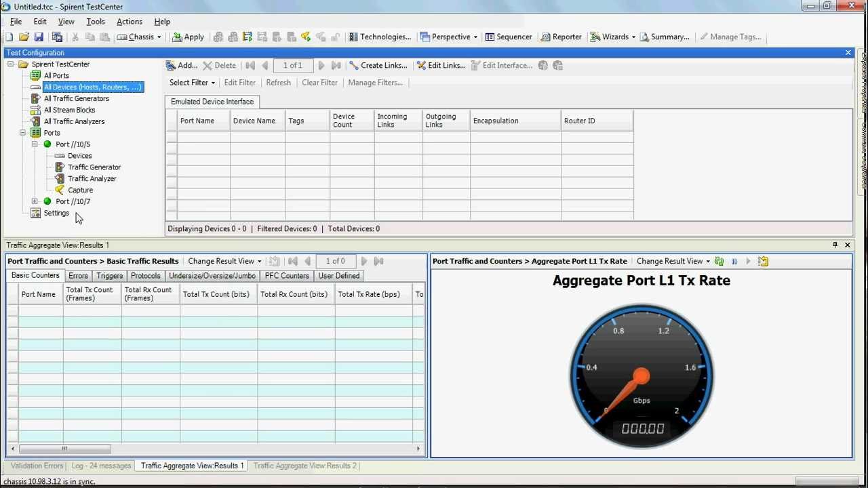The height and width of the screenshot is (488, 868).
Task: Go to next device page arrow
Action: [x=321, y=65]
